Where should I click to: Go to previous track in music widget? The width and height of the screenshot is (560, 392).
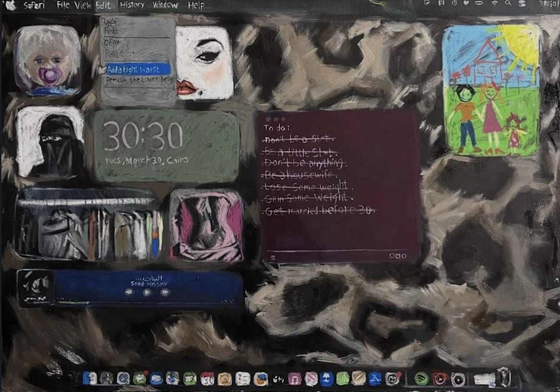(x=129, y=293)
